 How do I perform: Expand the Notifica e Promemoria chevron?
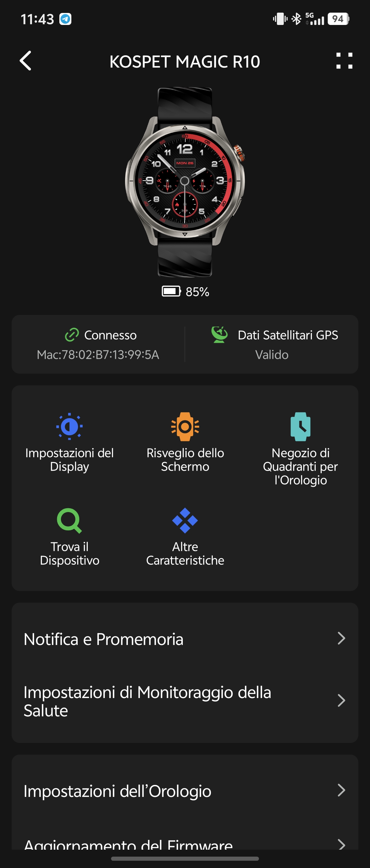tap(341, 638)
